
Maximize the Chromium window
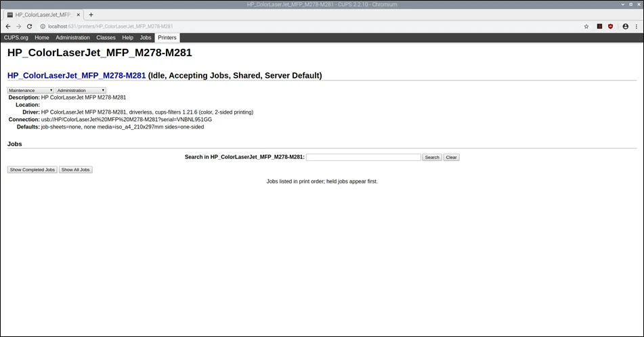(x=631, y=4)
